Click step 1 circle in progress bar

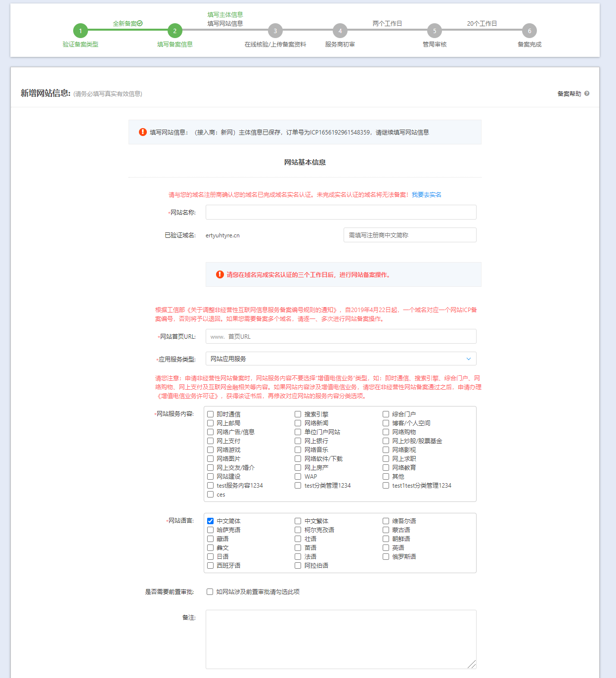[x=81, y=31]
